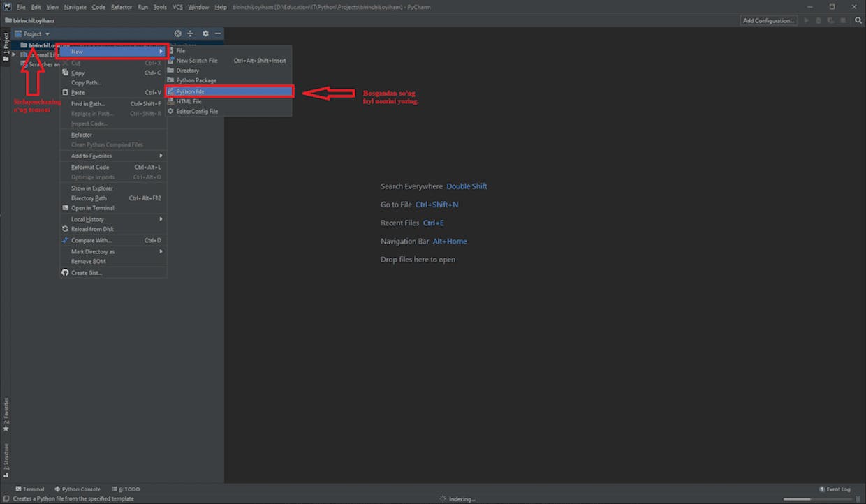Click the Add Configuration button
866x504 pixels.
769,20
